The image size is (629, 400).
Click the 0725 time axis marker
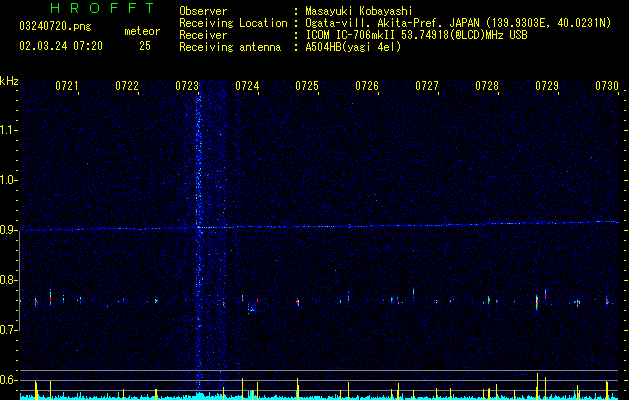point(307,85)
